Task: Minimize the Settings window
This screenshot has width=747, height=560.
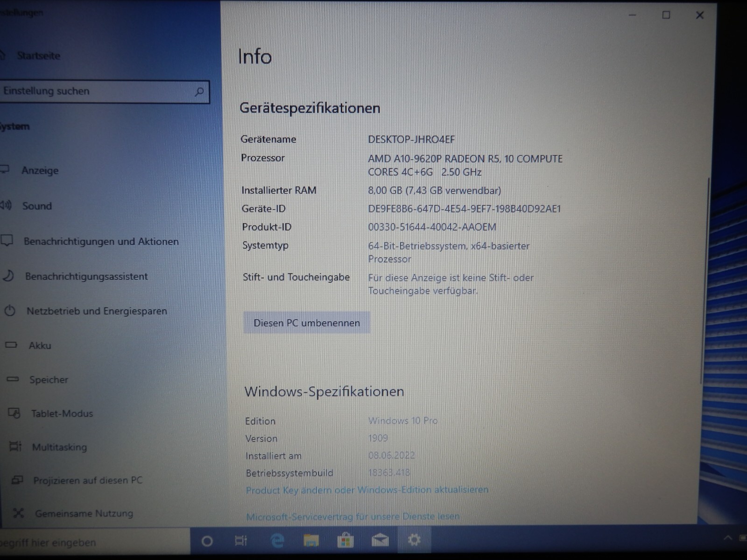Action: 633,15
